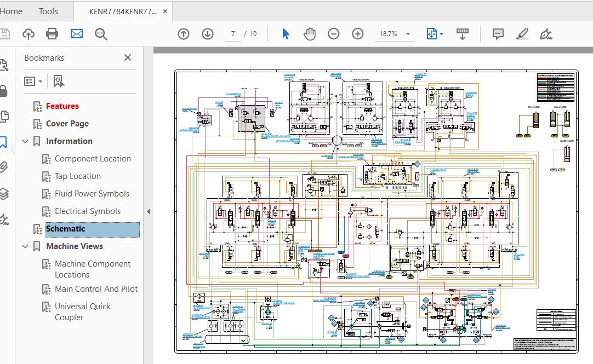Open the zoom percentage dropdown

[x=408, y=34]
